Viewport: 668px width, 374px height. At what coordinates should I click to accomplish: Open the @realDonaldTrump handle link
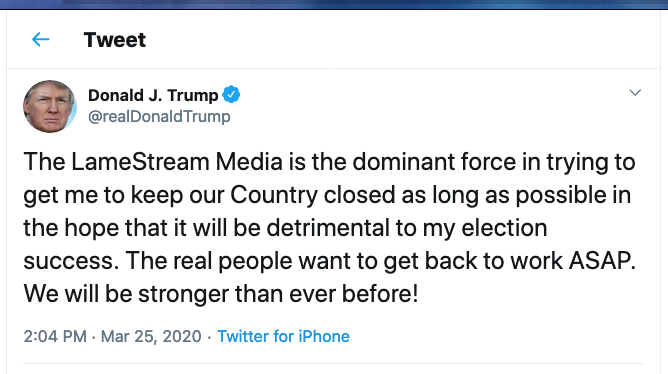pyautogui.click(x=159, y=116)
